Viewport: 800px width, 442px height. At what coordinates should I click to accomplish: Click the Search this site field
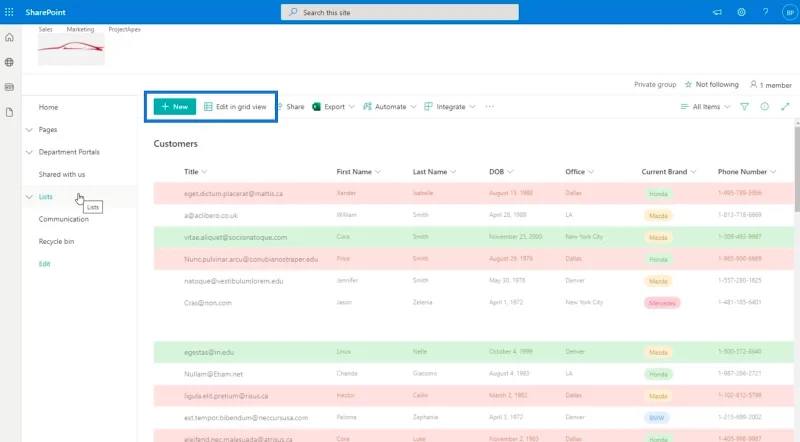pos(399,12)
